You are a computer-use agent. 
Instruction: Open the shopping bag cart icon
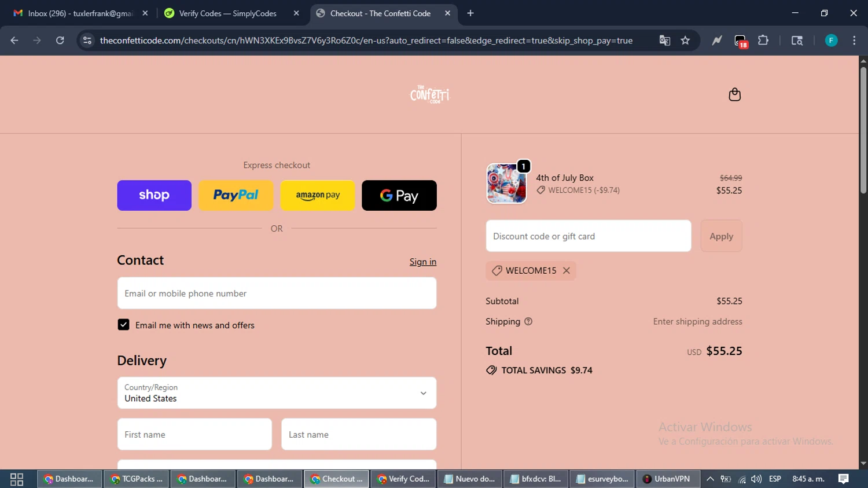734,94
